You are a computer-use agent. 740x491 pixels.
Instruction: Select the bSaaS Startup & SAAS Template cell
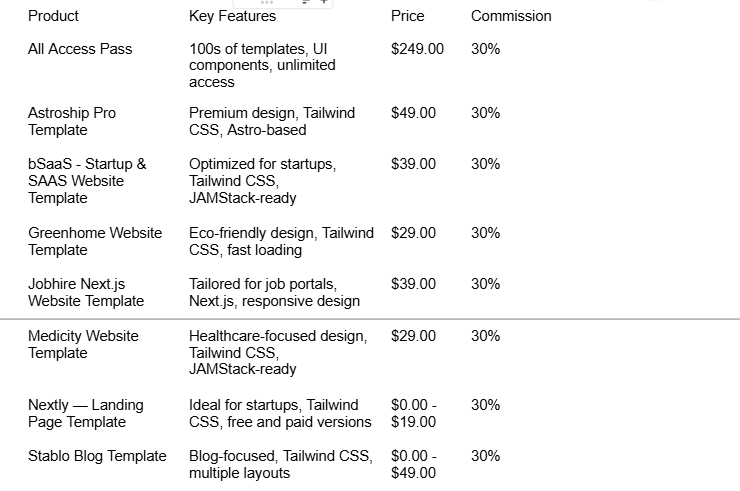tap(86, 181)
